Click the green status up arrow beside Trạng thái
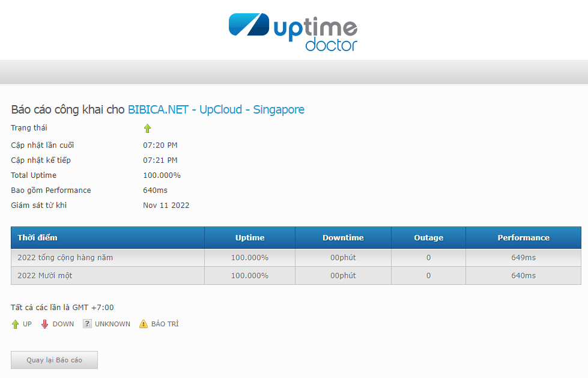Viewport: 588px width, 378px height. click(147, 129)
